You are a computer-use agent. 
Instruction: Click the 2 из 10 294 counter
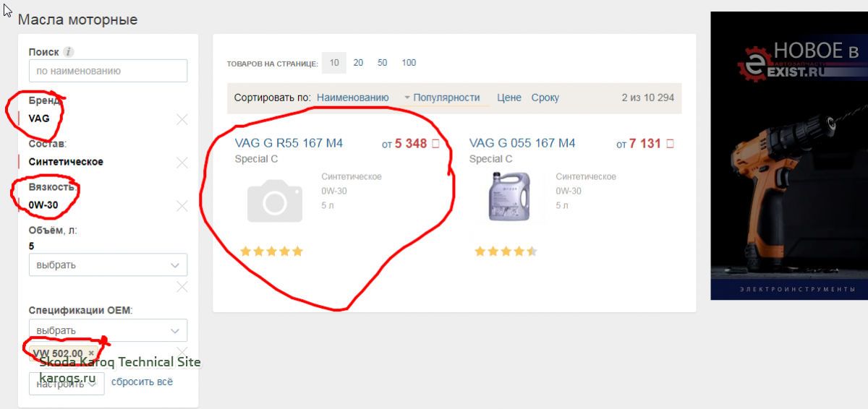[647, 98]
